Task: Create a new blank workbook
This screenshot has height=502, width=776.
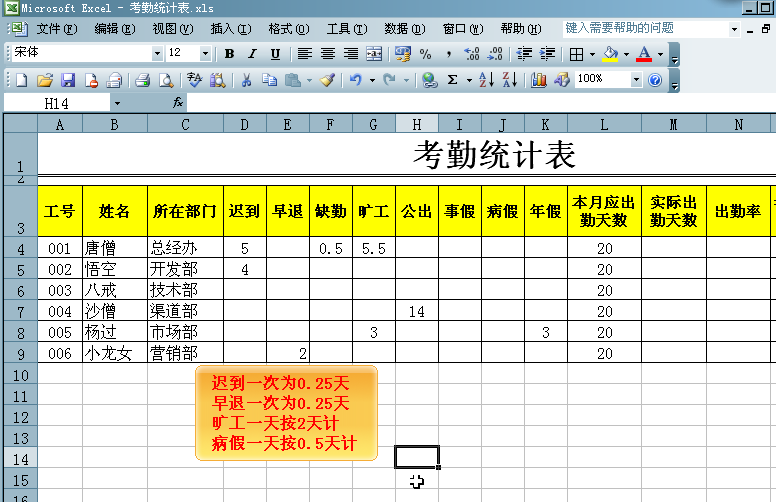Action: click(21, 80)
